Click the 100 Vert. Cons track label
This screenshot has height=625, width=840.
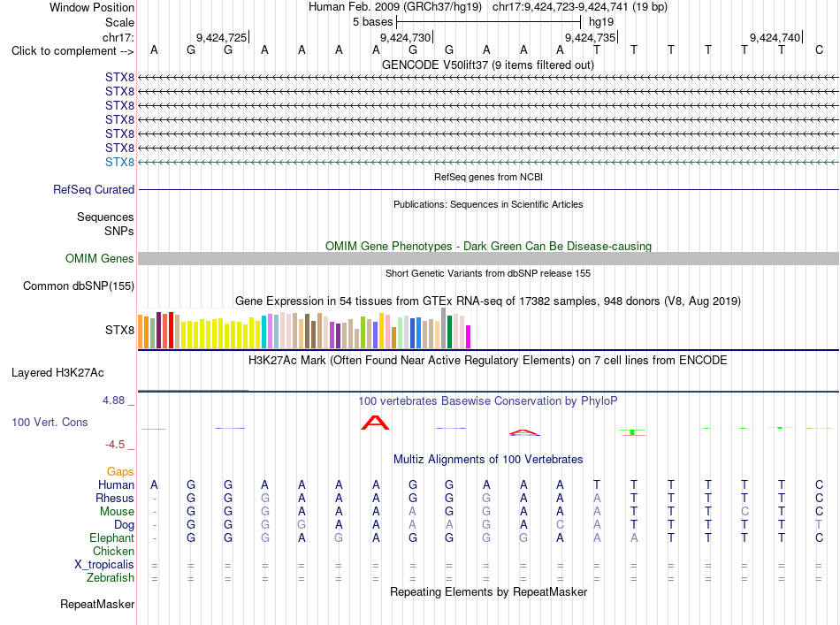(50, 422)
